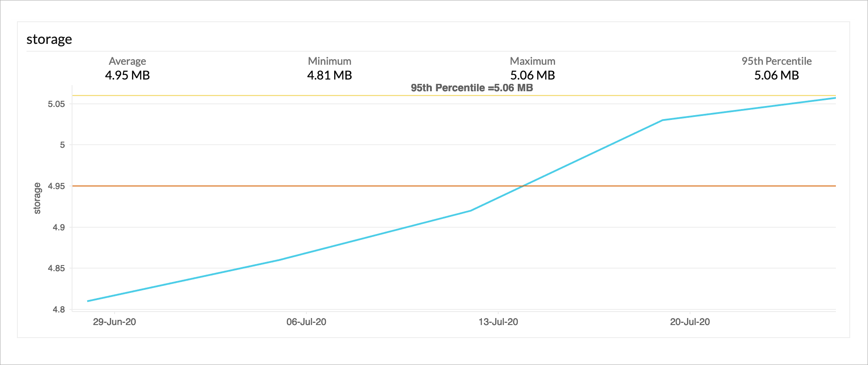This screenshot has height=365, width=868.
Task: Select the Average statistic label
Action: 127,61
